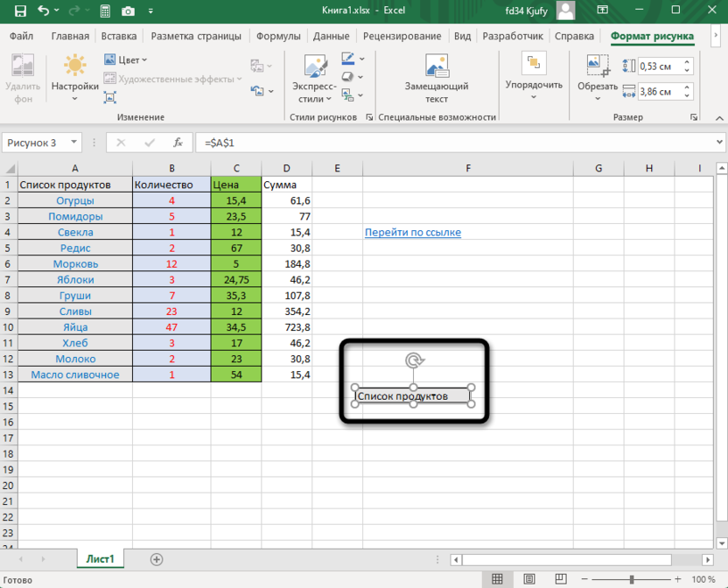Click the 'Перейти по ссылке' hyperlink
This screenshot has height=588, width=728.
(x=412, y=232)
